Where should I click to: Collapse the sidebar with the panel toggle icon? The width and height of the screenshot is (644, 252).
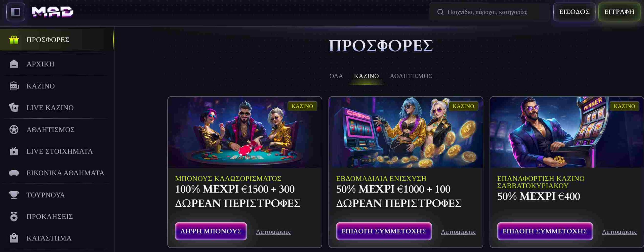[x=16, y=12]
